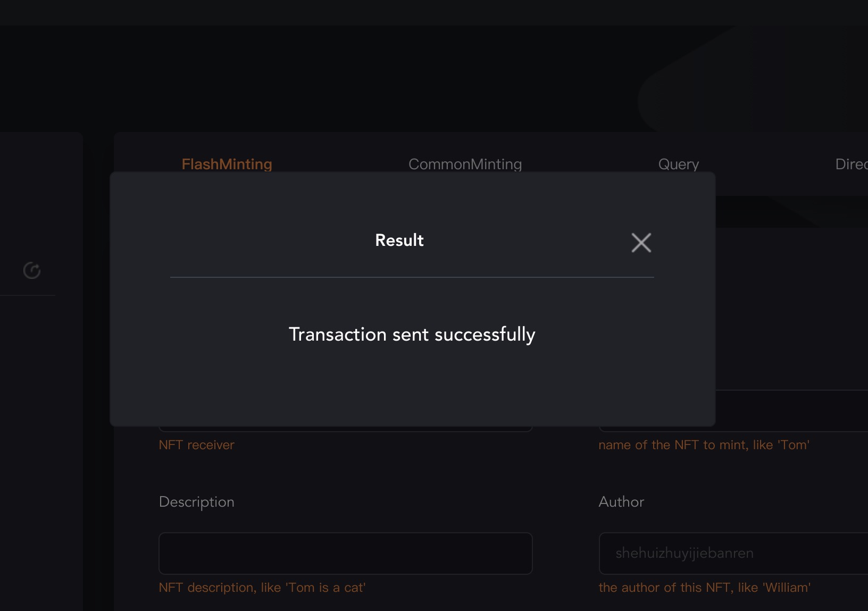Click the Result dialog title
The width and height of the screenshot is (868, 611).
tap(399, 240)
